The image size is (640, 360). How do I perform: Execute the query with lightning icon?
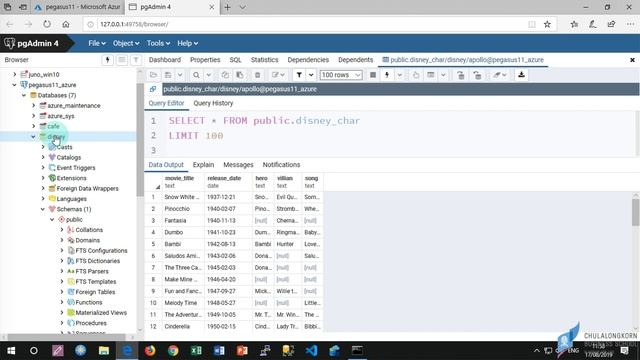tap(387, 75)
